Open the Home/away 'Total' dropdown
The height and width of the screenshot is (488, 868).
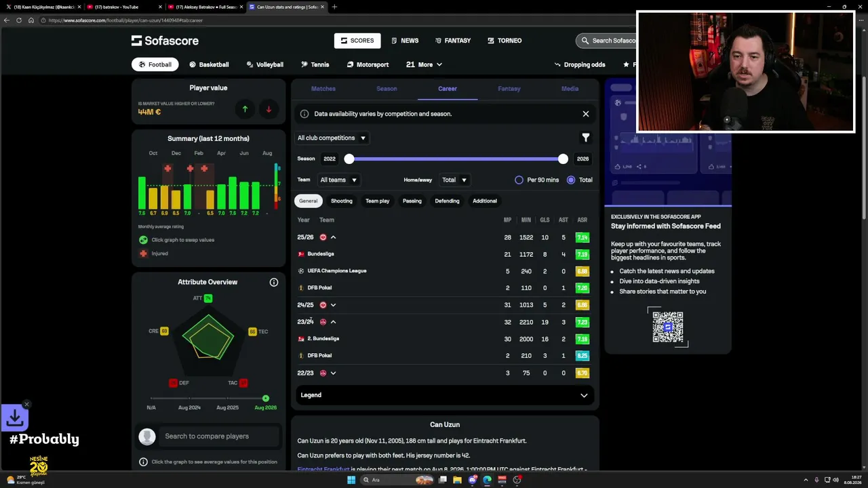[454, 180]
